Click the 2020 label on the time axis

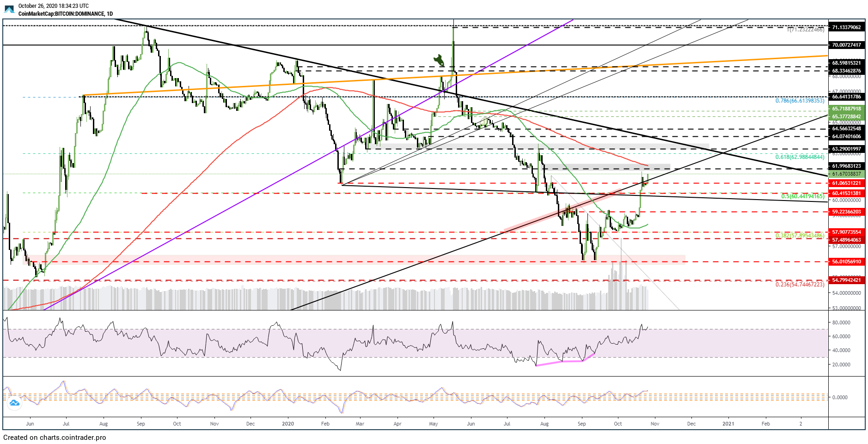coord(287,424)
